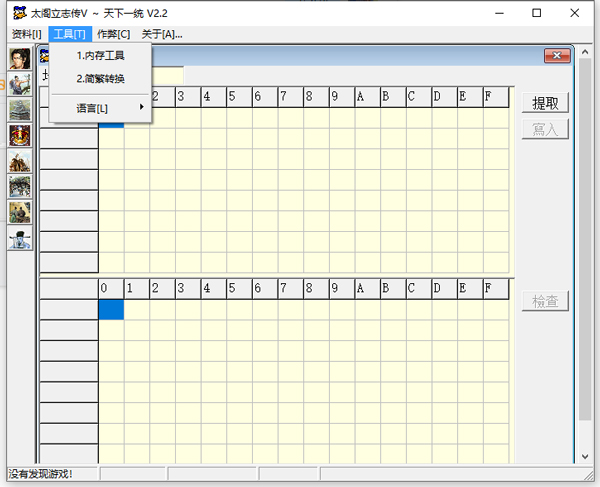Open the man portrait sidebar icon

20,59
